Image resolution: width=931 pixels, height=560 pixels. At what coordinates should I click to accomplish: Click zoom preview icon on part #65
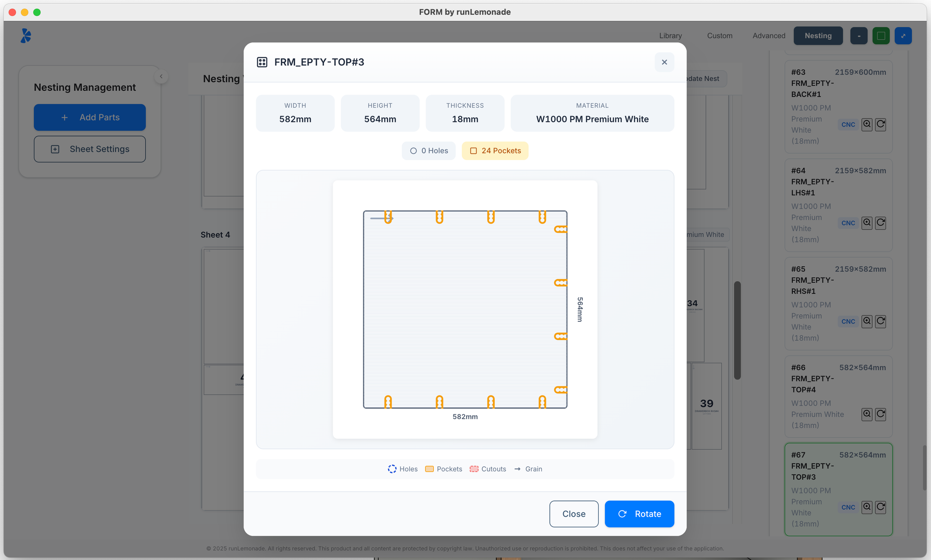[866, 321]
